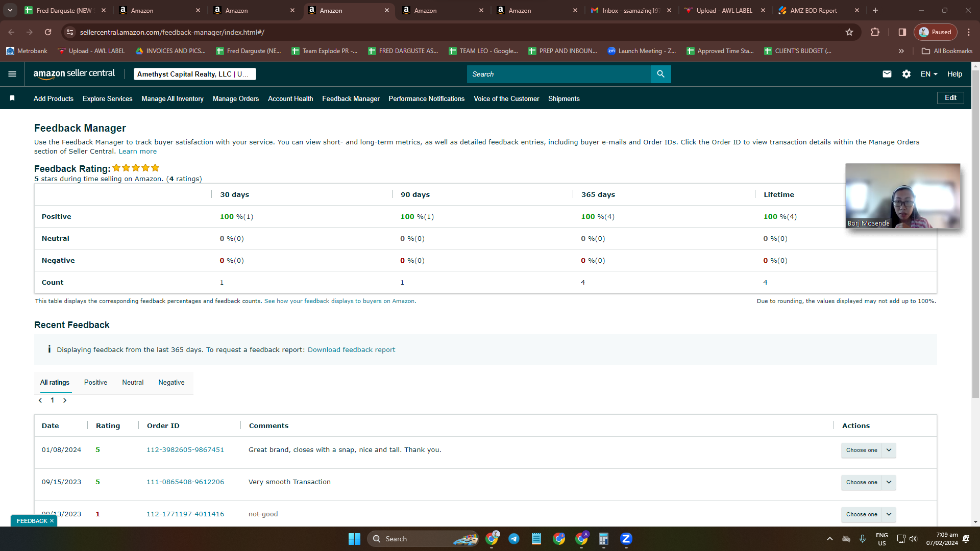The image size is (980, 551).
Task: Select the Positive ratings tab
Action: pos(95,382)
